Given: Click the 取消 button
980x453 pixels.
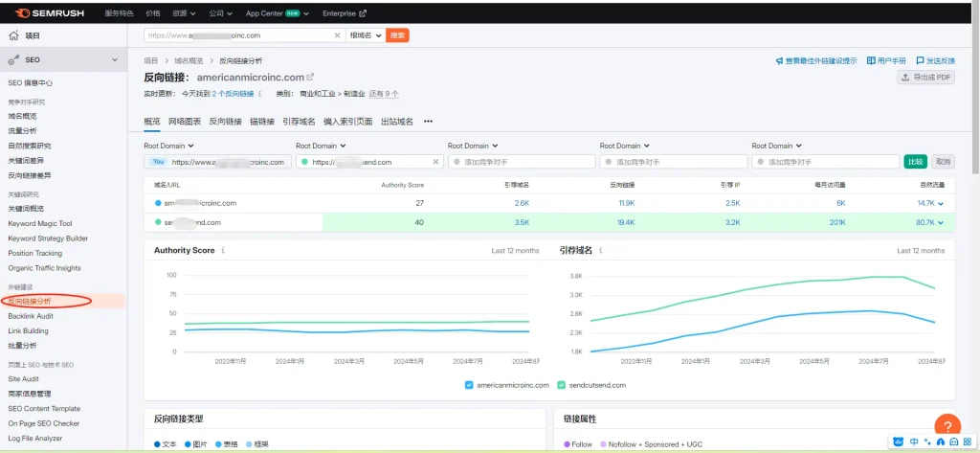Looking at the screenshot, I should [x=943, y=162].
